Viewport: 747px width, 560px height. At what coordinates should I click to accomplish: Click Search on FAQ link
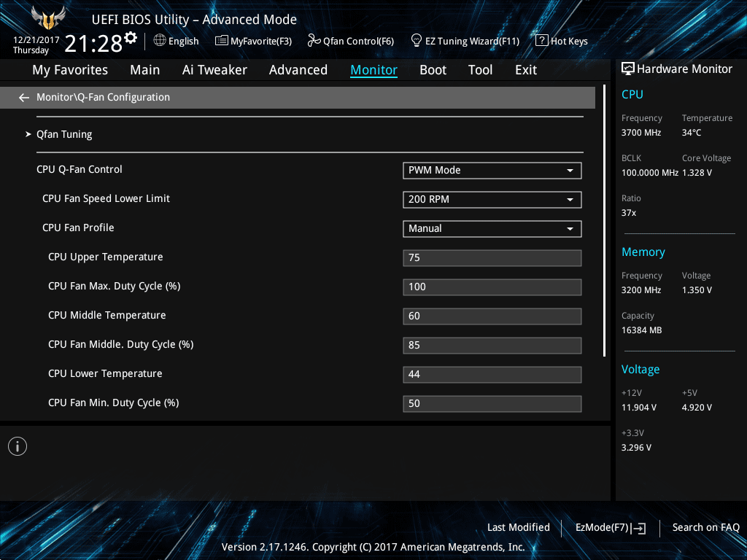click(x=706, y=528)
